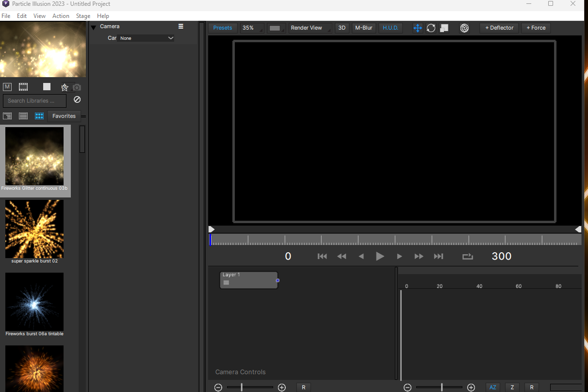The image size is (588, 392).
Task: Open the 35% zoom level dropdown
Action: (x=253, y=28)
